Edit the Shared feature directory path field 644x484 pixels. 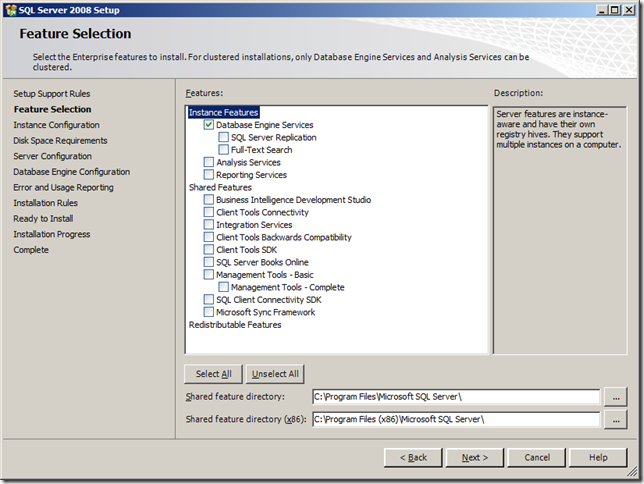tap(456, 397)
